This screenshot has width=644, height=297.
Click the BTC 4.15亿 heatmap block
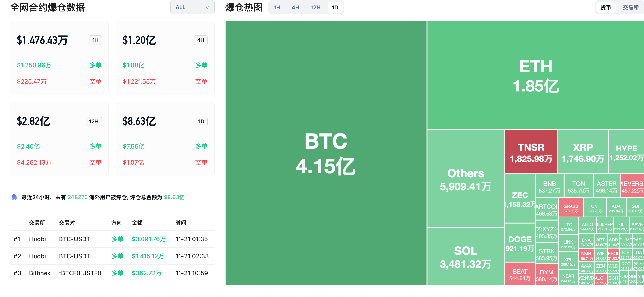coord(326,153)
